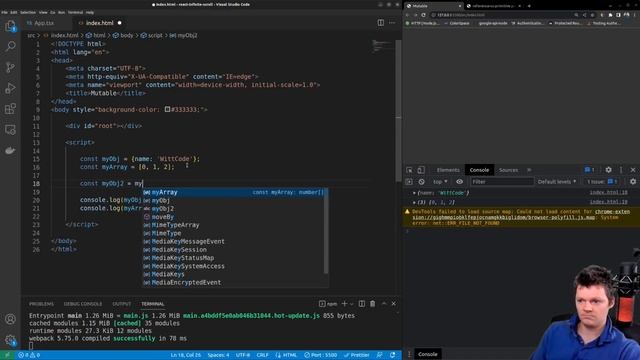Close the DevTools panel
Image resolution: width=640 pixels, height=360 pixels.
pyautogui.click(x=633, y=170)
